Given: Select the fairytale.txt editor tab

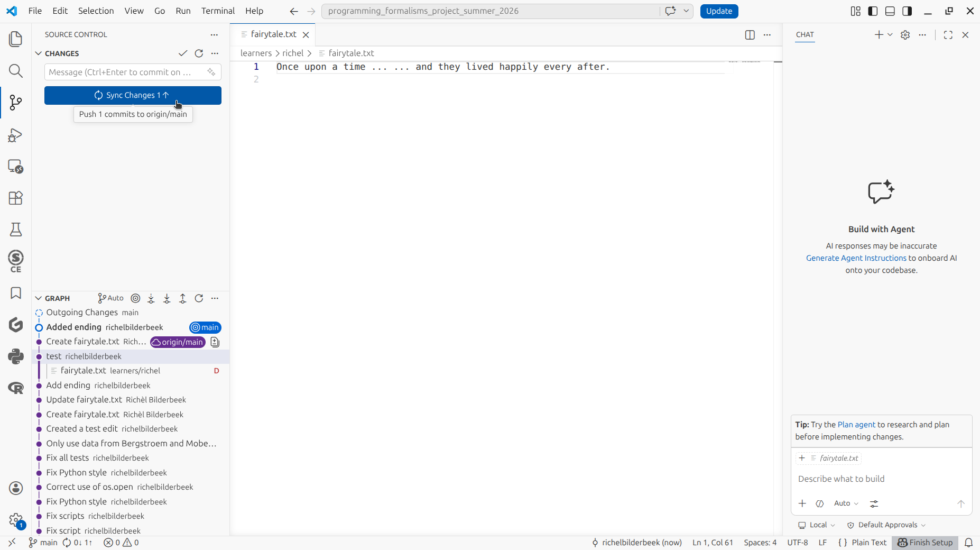Looking at the screenshot, I should pos(273,34).
